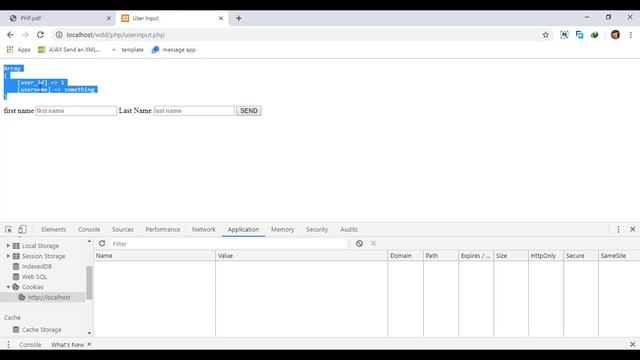Go back to the previous page

click(10, 35)
